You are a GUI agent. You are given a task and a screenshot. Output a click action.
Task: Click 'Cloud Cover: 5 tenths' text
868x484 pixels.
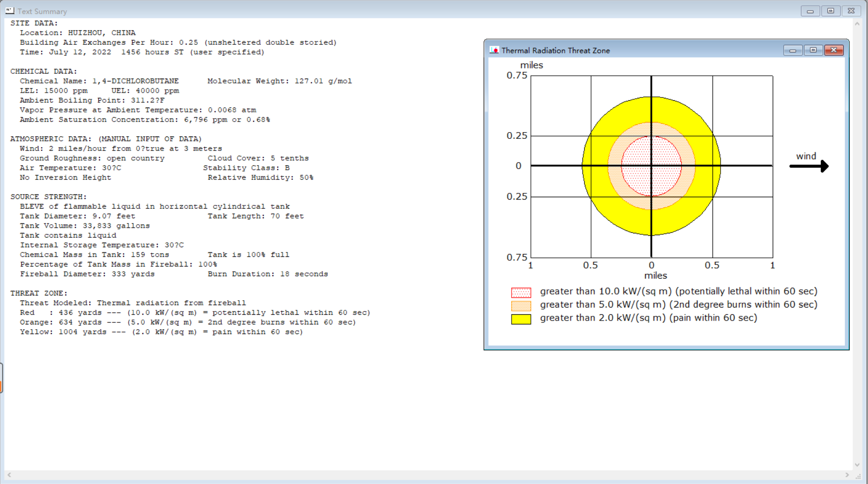[x=258, y=158]
